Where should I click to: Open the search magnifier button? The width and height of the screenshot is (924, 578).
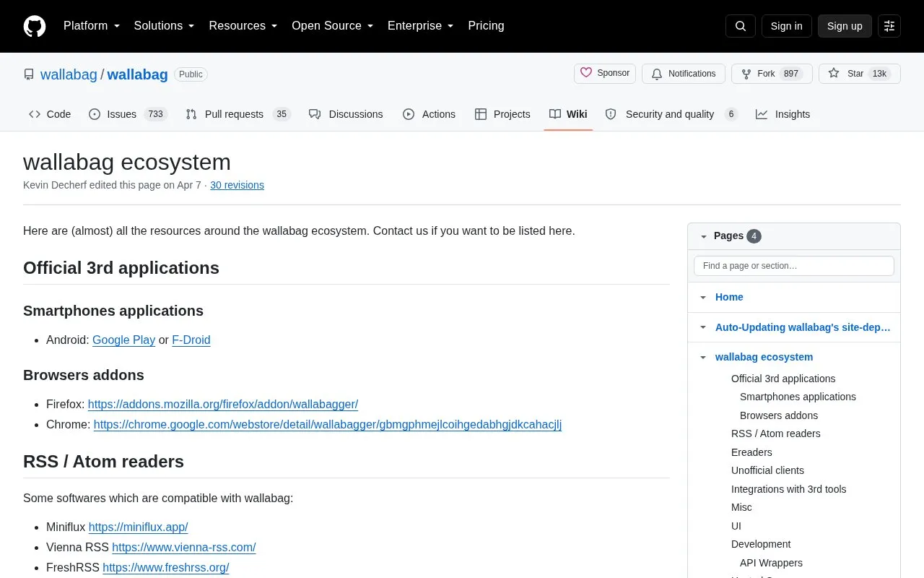point(741,26)
